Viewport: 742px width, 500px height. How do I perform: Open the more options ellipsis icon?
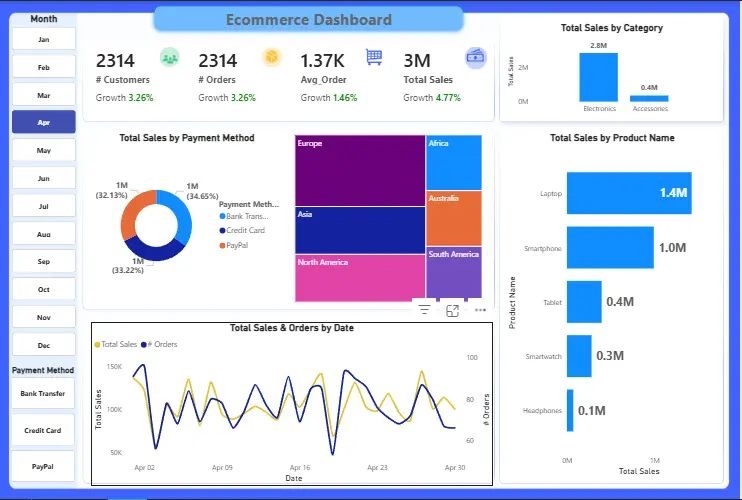click(x=480, y=310)
